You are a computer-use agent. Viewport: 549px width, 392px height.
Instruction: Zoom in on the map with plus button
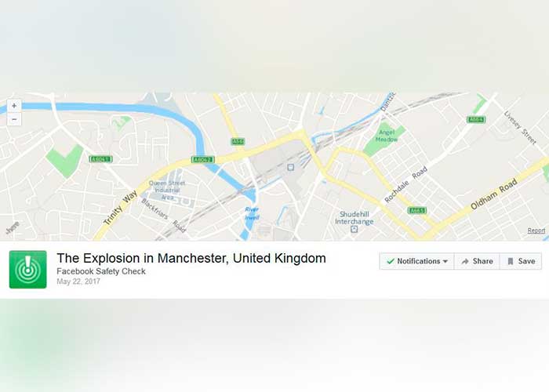14,105
